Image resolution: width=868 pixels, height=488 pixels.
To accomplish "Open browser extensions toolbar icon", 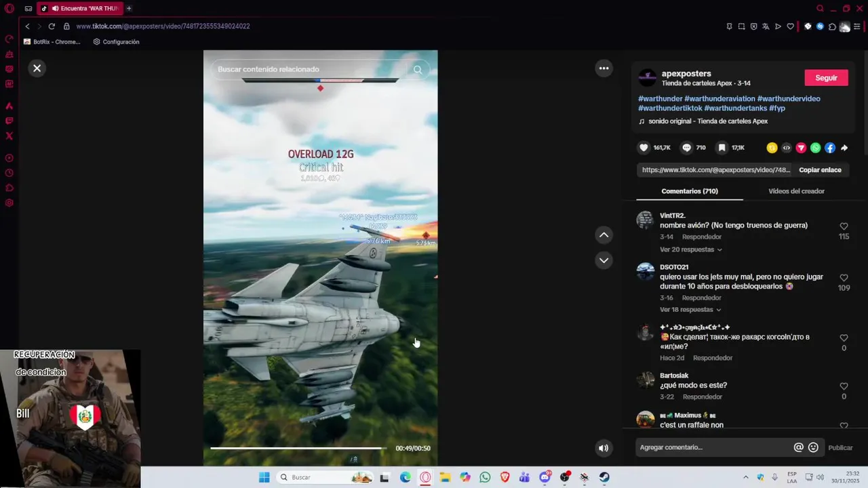I will click(832, 26).
